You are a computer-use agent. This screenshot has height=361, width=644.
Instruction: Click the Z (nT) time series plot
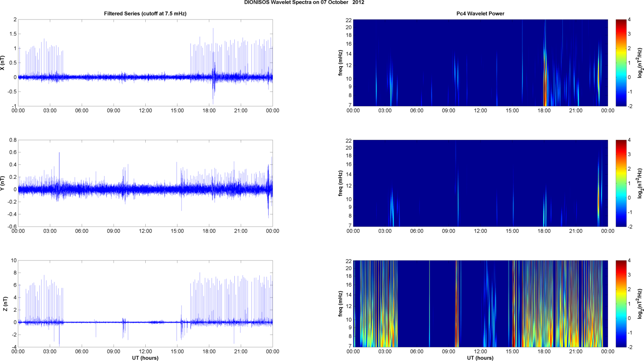point(145,304)
